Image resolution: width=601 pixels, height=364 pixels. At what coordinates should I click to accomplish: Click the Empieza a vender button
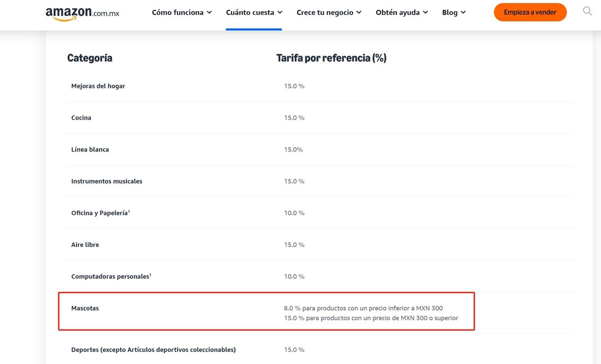530,12
